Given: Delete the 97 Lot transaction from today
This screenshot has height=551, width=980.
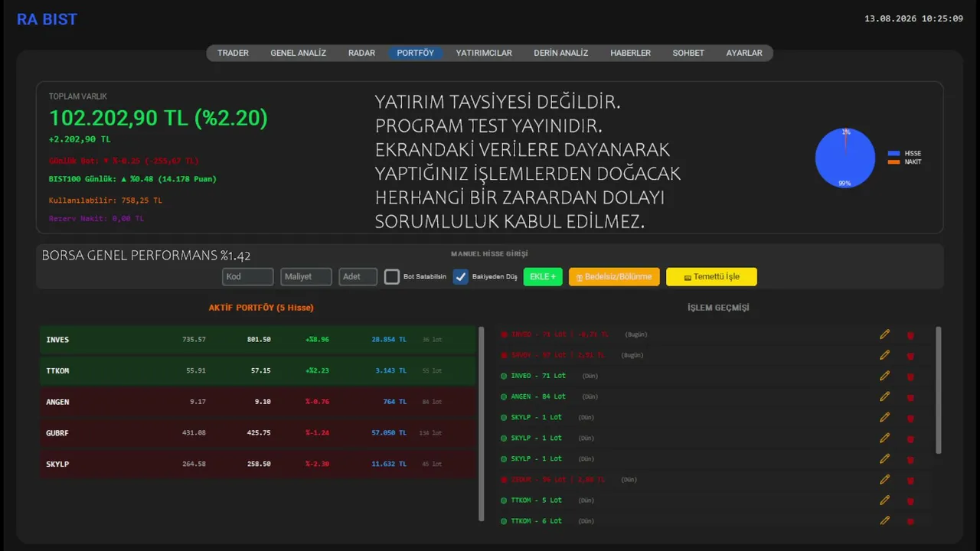Looking at the screenshot, I should 910,356.
